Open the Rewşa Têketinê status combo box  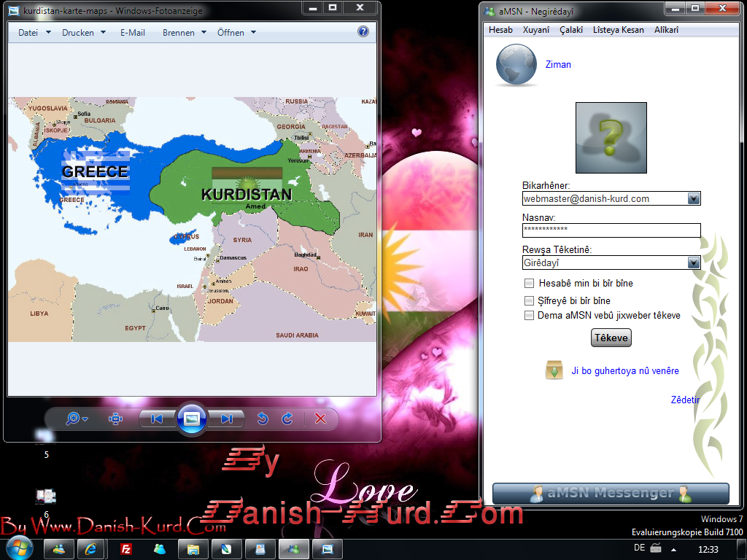click(611, 262)
